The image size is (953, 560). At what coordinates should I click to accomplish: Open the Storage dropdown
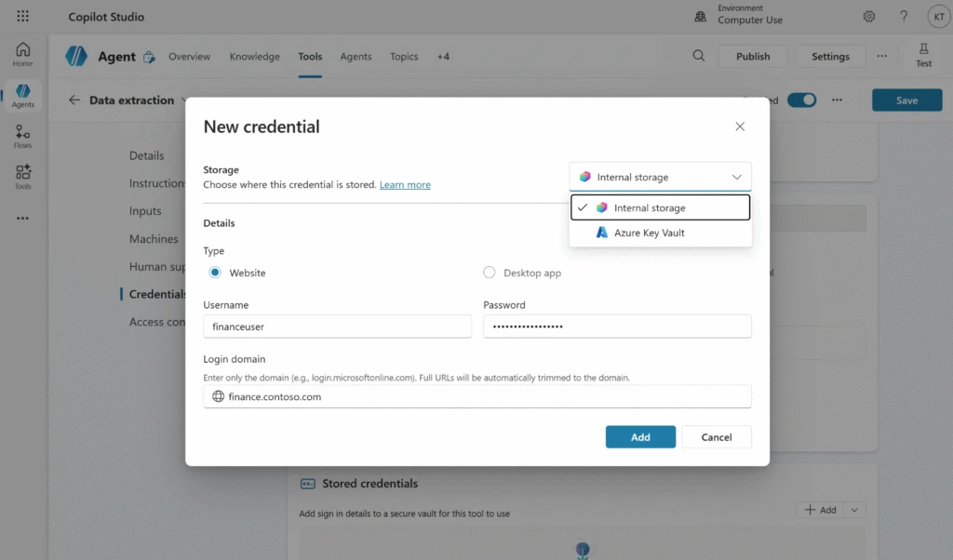point(660,176)
